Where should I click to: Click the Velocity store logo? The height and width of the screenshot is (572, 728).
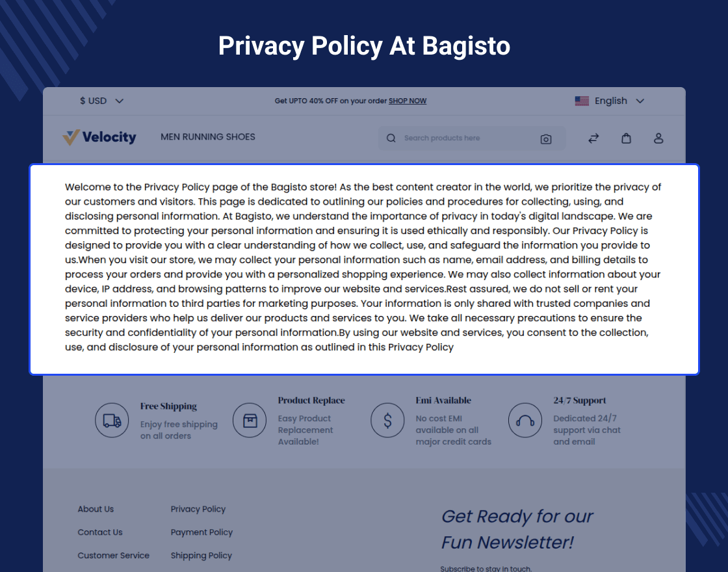(99, 137)
